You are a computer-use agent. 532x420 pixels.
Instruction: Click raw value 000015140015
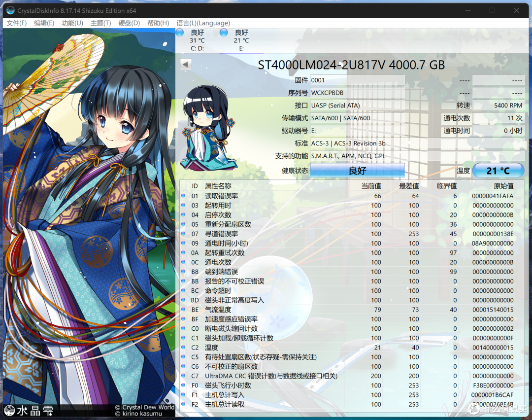pos(493,309)
